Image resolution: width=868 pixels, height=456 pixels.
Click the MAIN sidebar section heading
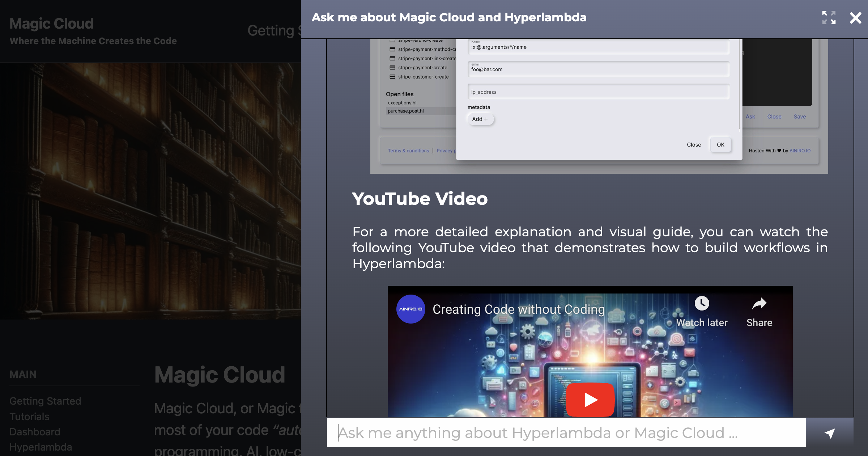[23, 374]
